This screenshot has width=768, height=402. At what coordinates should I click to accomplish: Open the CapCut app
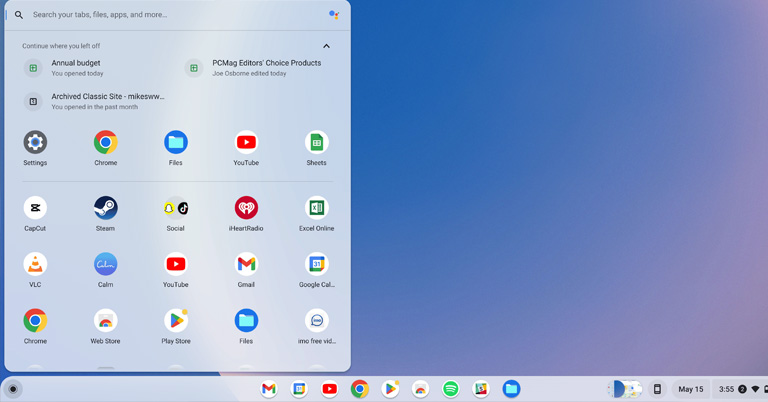click(35, 208)
